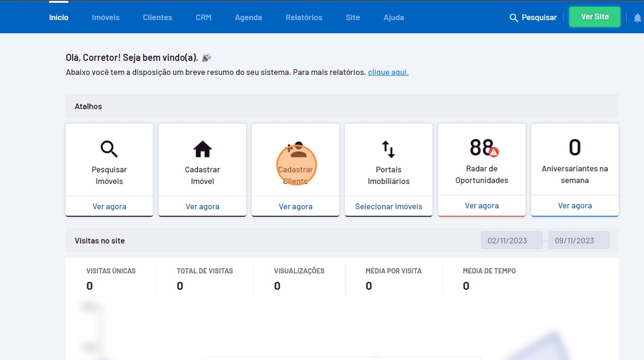644x360 pixels.
Task: Click the red warning badge on Radar
Action: (494, 152)
